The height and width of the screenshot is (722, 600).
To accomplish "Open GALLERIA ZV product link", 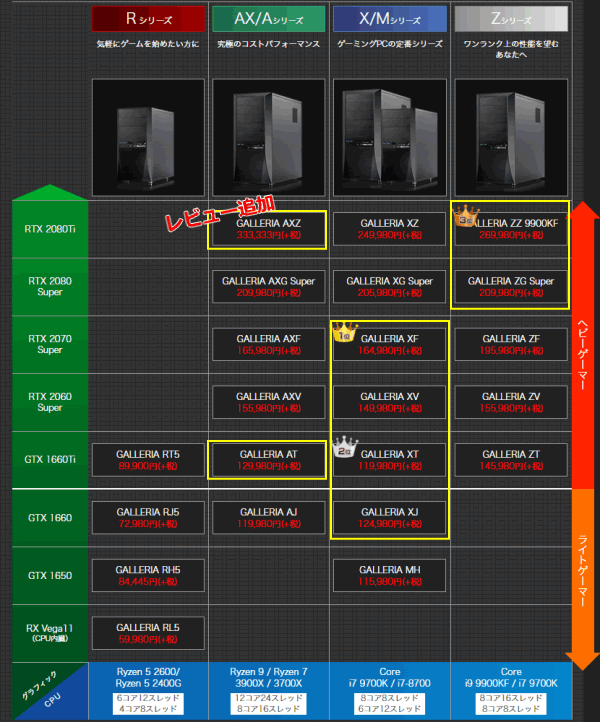I will click(511, 402).
